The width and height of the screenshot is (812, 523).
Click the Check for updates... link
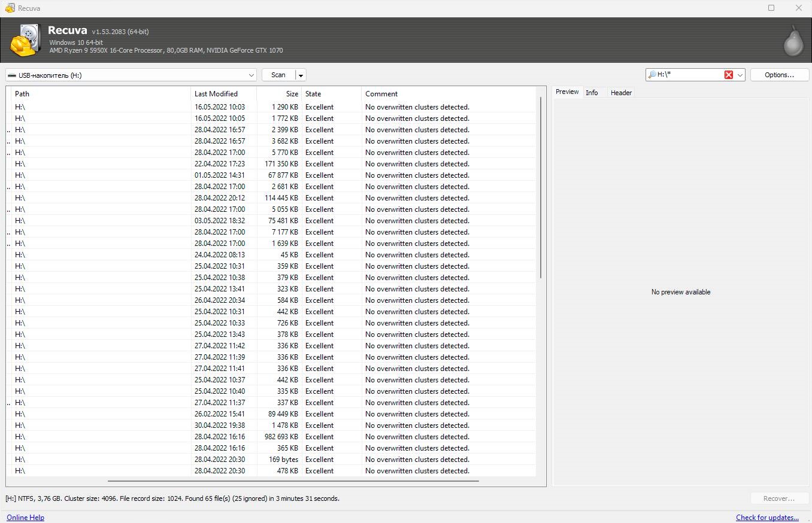[767, 518]
